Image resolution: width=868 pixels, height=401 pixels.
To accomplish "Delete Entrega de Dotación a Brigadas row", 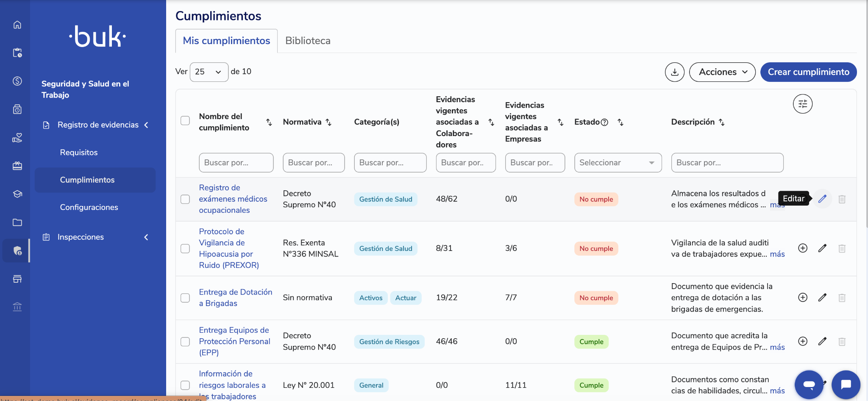I will coord(842,297).
